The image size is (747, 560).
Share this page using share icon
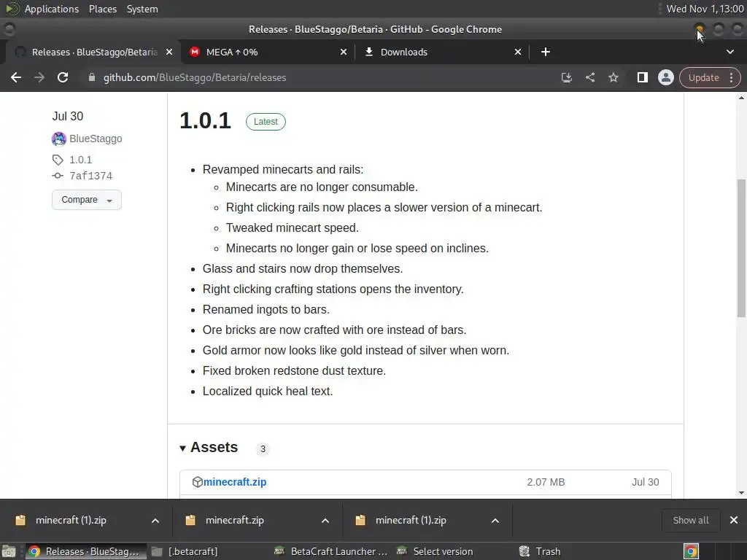(x=589, y=77)
